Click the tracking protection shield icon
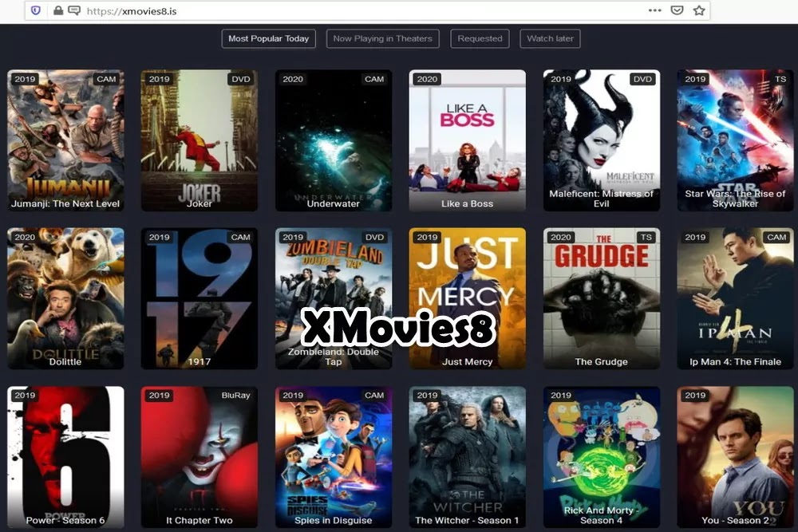Screen dimensions: 798x532 click(36, 10)
